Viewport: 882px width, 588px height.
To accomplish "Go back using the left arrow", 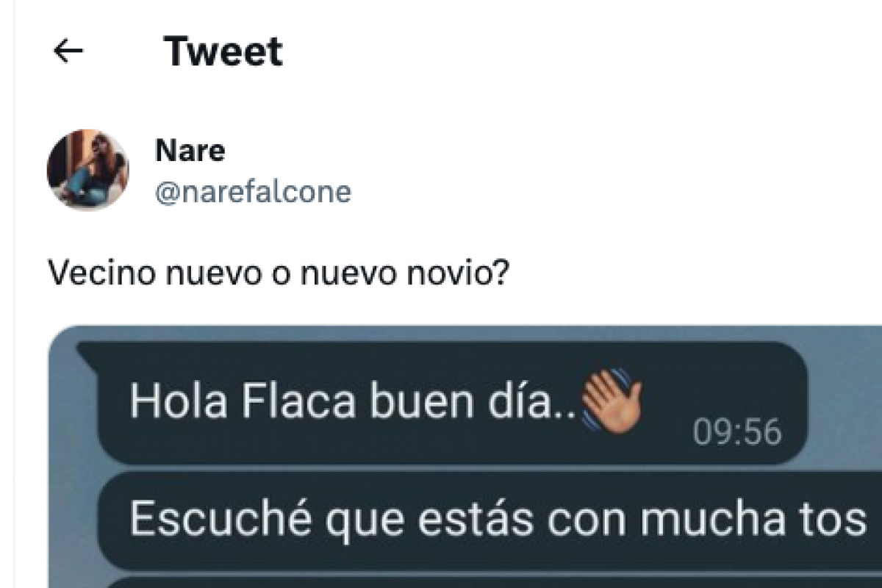I will coord(68,51).
